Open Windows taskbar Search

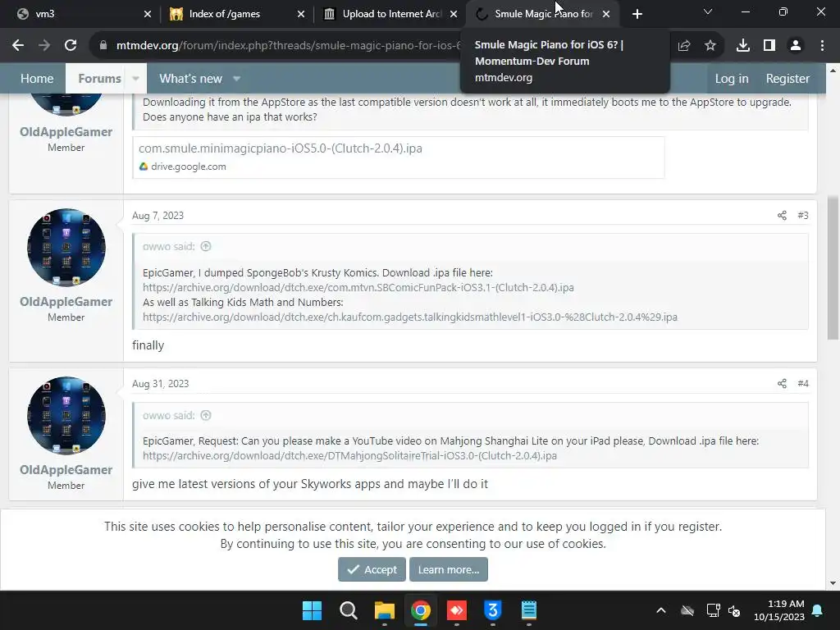[x=348, y=610]
